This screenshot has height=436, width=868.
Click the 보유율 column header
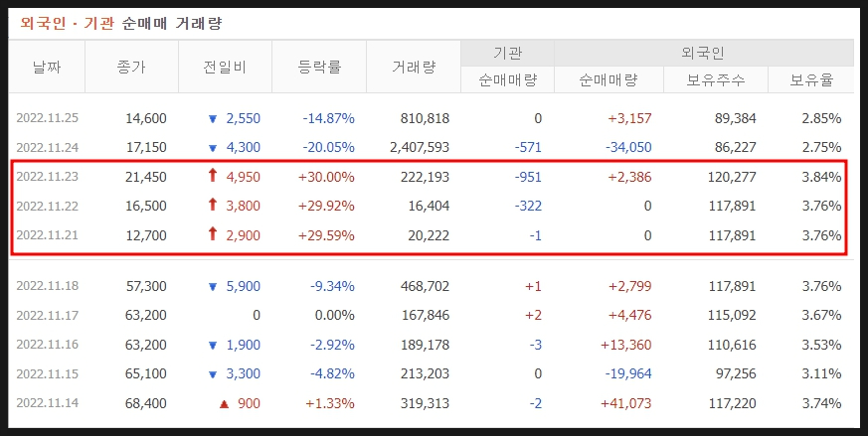[811, 80]
